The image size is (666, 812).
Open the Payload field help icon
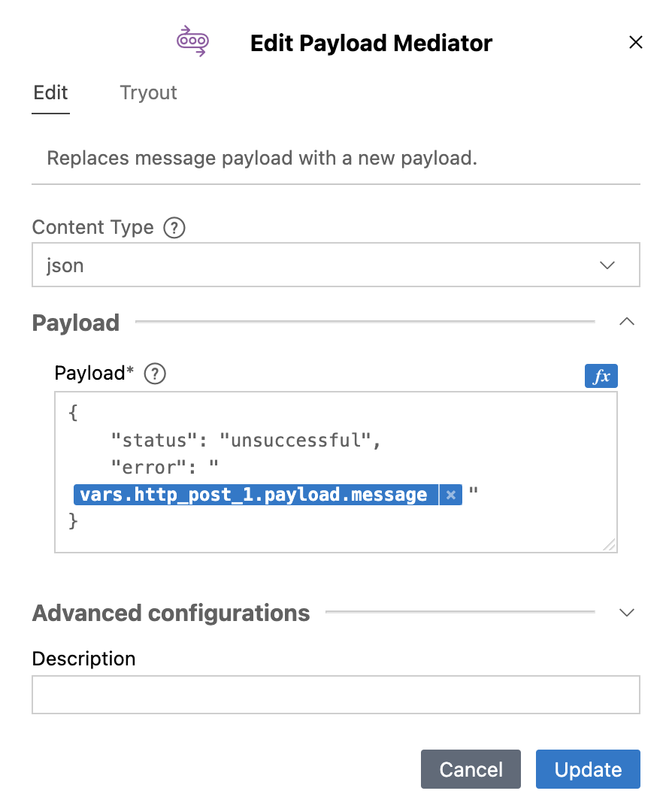click(155, 374)
